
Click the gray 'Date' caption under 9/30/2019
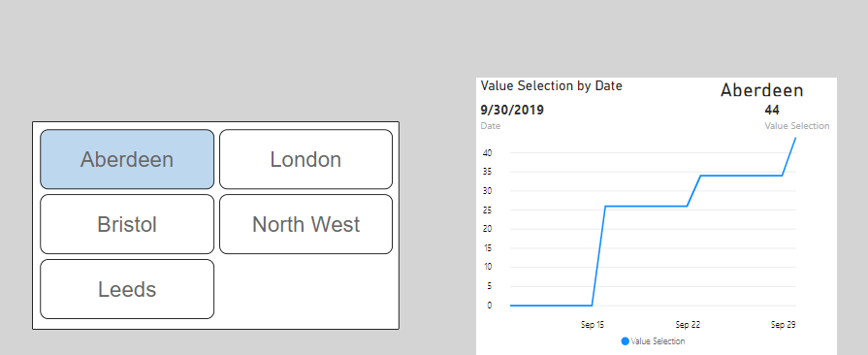[x=491, y=126]
